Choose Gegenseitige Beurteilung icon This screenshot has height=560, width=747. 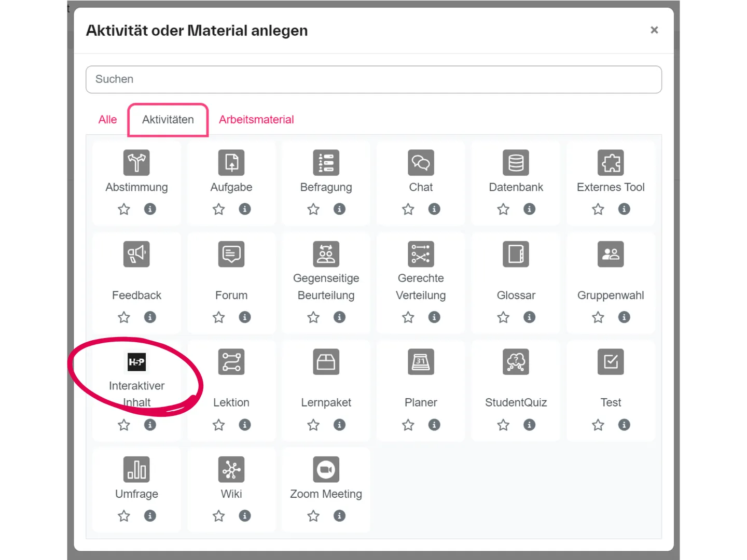326,254
